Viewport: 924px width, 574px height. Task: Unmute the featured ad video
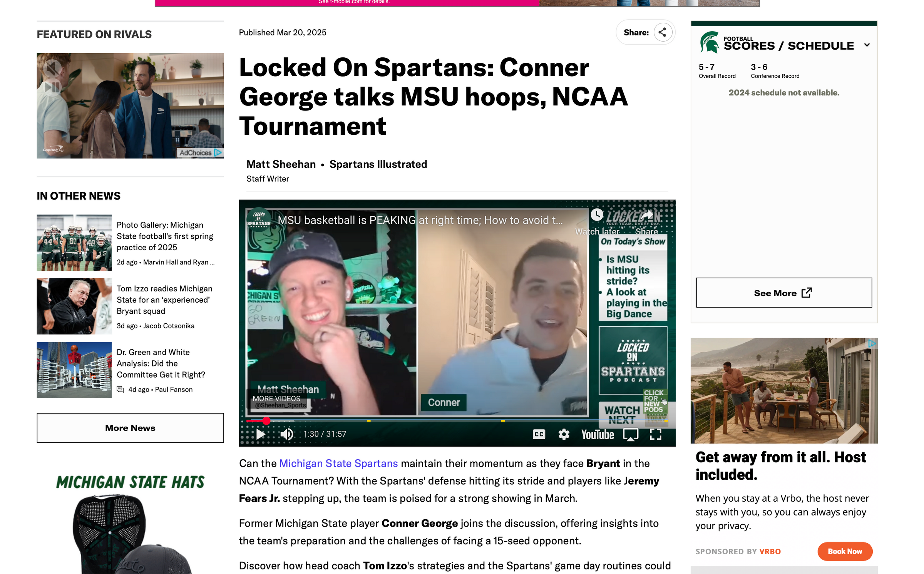pos(52,69)
